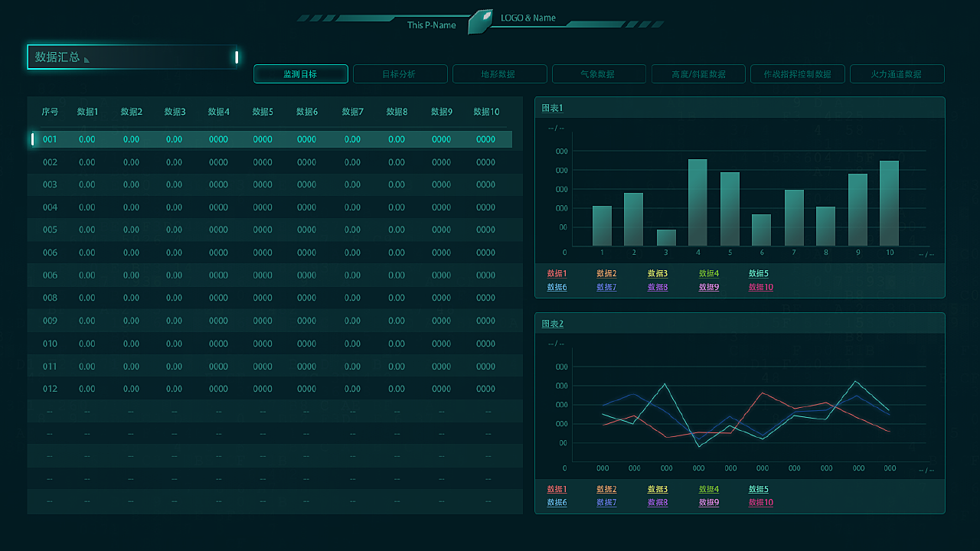980x551 pixels.
Task: Select table row 003
Action: pos(275,184)
